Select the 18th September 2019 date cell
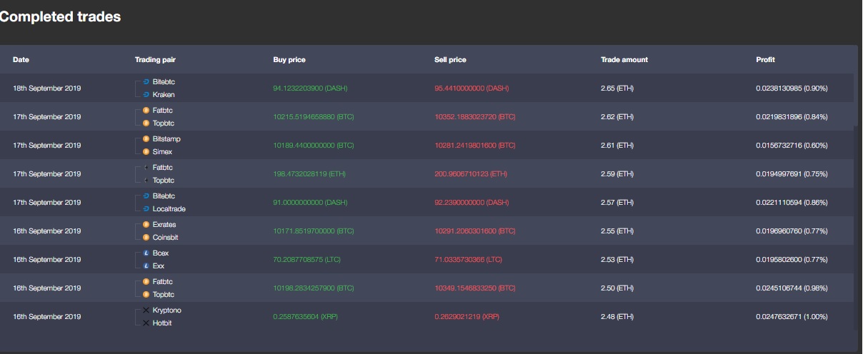This screenshot has width=868, height=354. click(47, 88)
